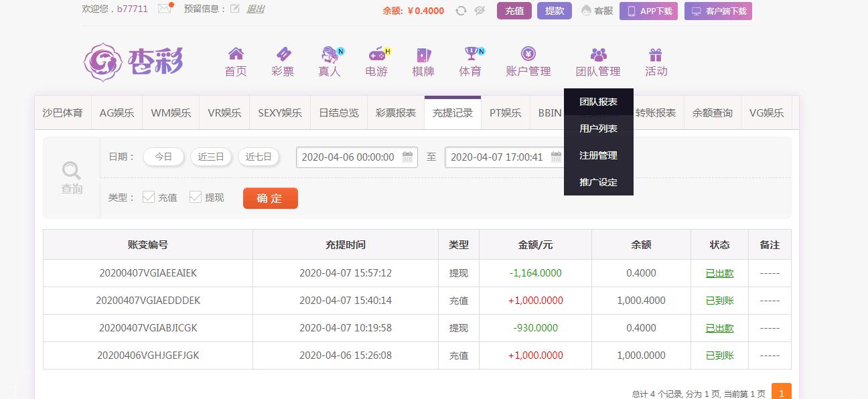Click page 1 pagination button
This screenshot has width=868, height=399.
tap(782, 393)
